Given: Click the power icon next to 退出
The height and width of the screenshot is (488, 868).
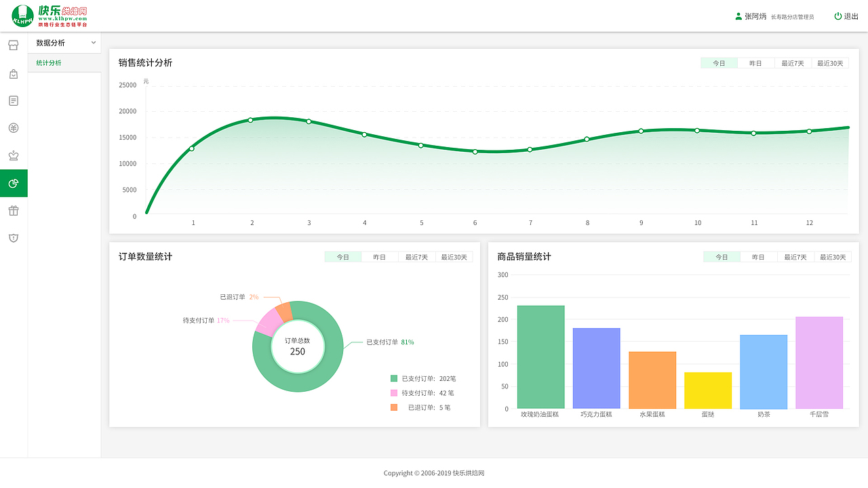Looking at the screenshot, I should point(838,16).
